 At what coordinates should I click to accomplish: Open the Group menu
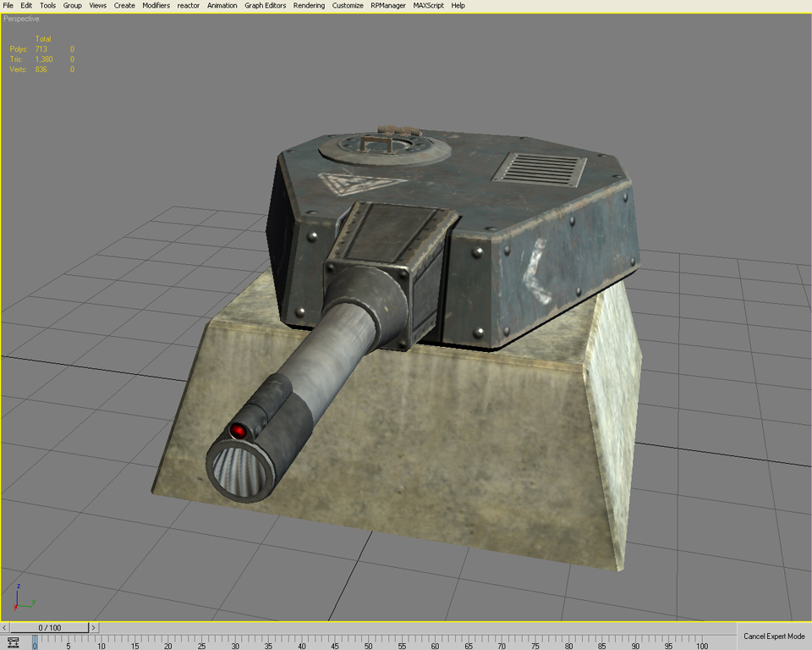[72, 5]
